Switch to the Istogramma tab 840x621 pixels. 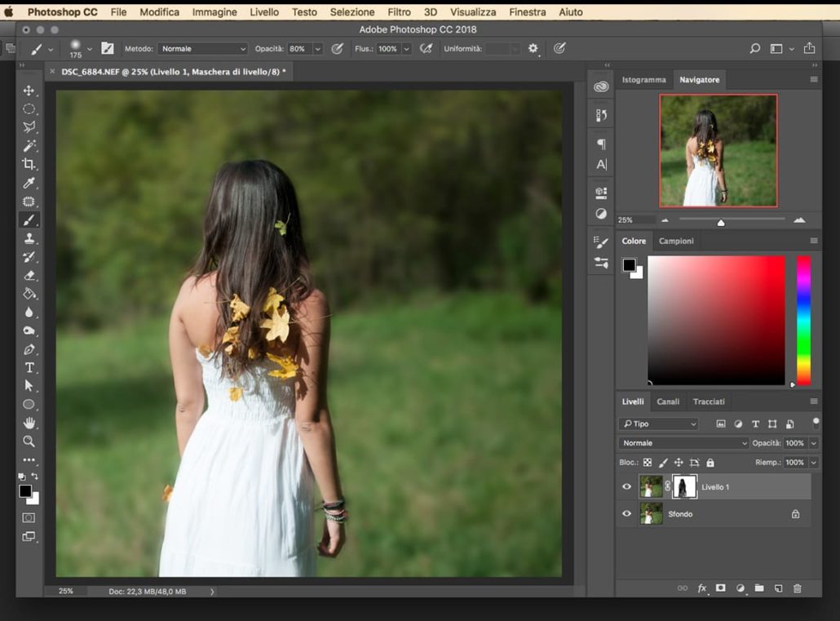click(x=643, y=79)
